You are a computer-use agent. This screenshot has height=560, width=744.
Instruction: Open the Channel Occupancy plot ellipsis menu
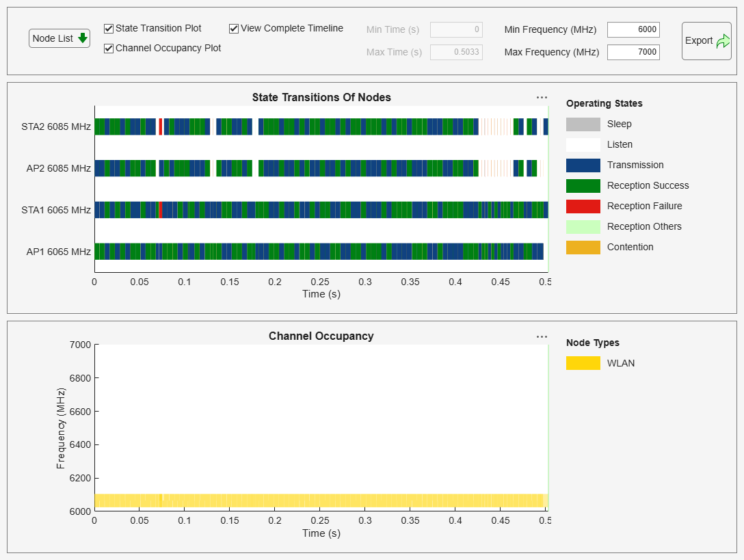[x=542, y=336]
